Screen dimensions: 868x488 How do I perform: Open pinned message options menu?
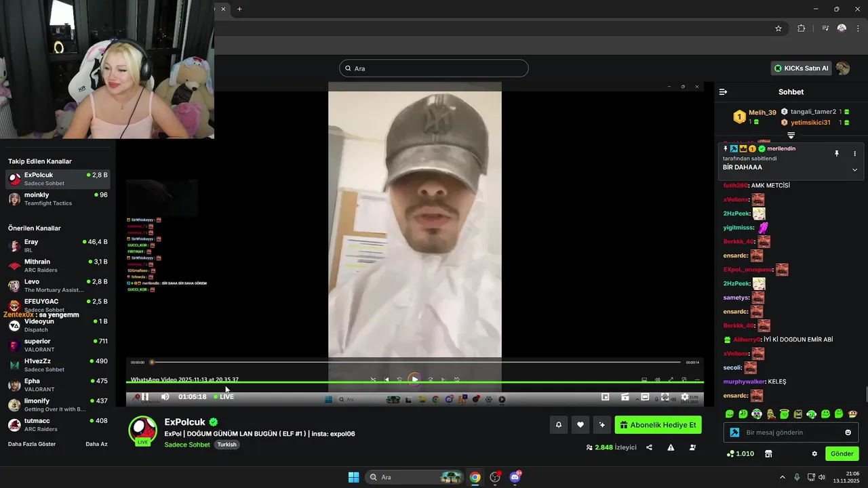pyautogui.click(x=854, y=154)
